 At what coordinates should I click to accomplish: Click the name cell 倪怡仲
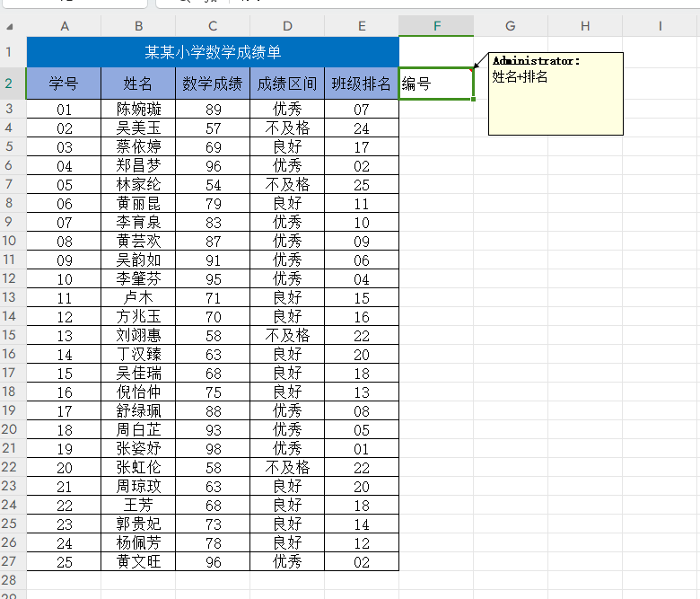coord(138,392)
